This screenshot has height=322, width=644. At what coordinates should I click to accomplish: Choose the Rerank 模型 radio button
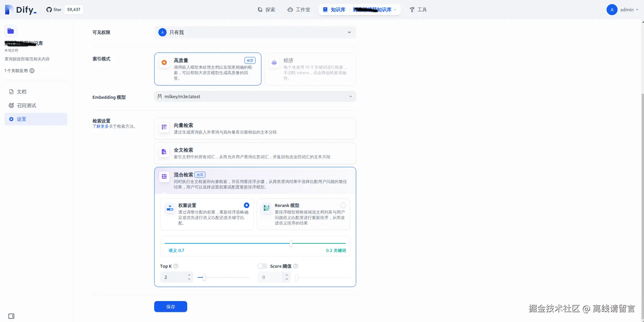click(x=343, y=205)
